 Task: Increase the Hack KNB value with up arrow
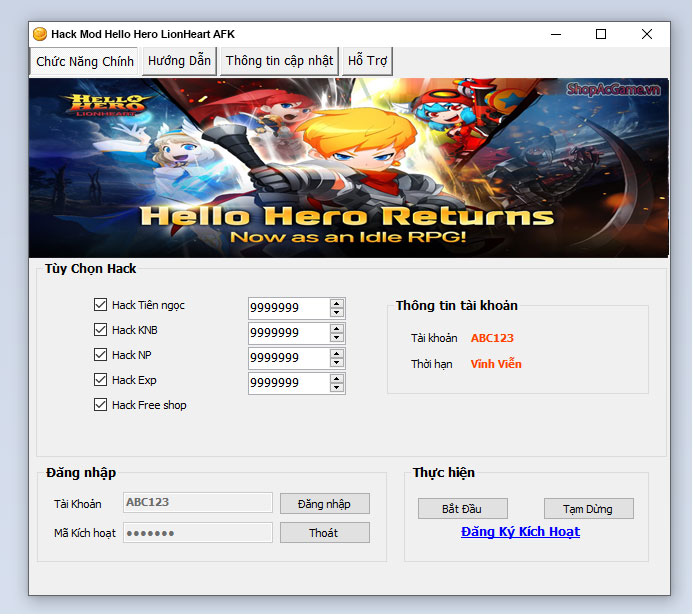pyautogui.click(x=337, y=329)
